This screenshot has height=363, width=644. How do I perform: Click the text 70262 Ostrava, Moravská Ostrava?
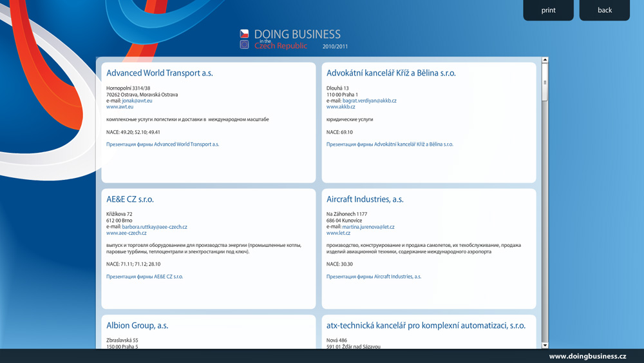(x=142, y=95)
